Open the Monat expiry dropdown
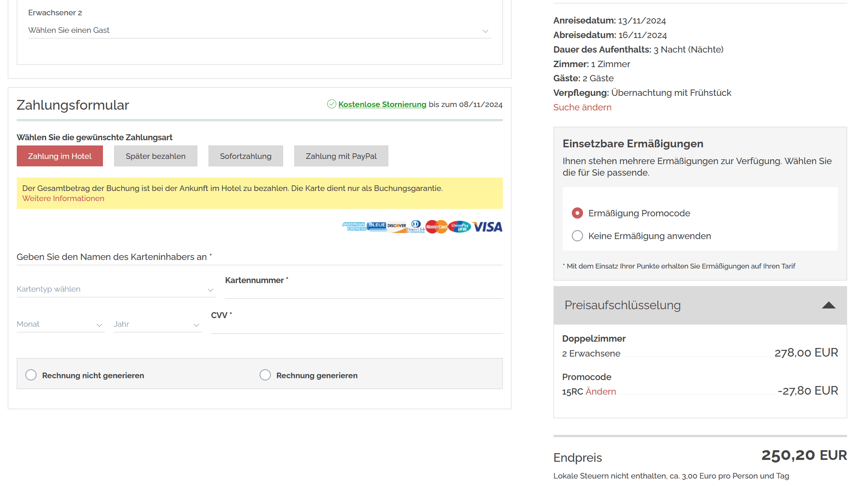This screenshot has width=868, height=486. point(60,324)
